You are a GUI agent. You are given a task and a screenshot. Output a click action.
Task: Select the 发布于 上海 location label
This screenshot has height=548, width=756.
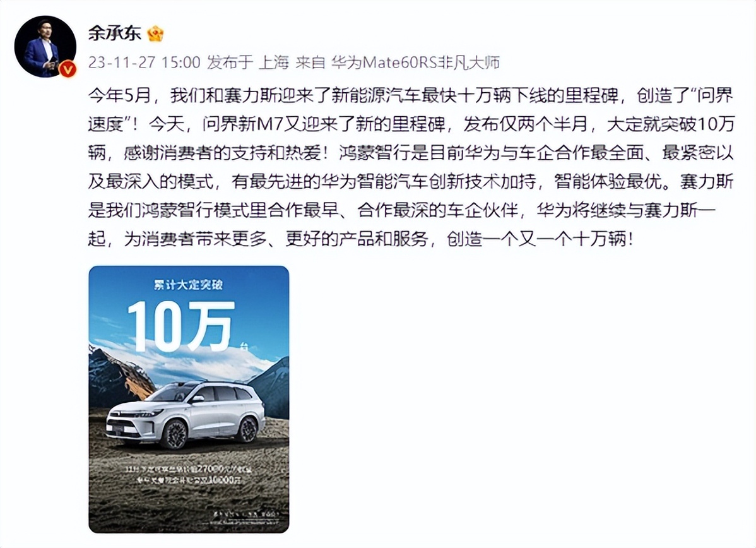(x=248, y=63)
